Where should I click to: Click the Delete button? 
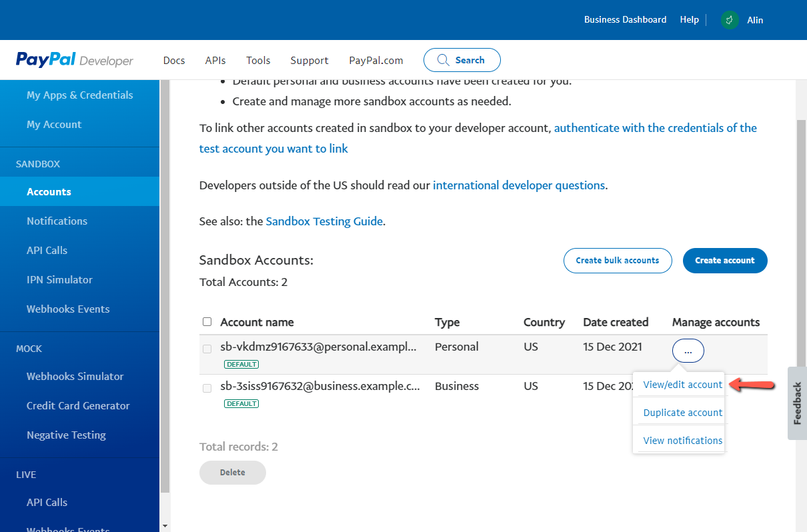coord(233,473)
